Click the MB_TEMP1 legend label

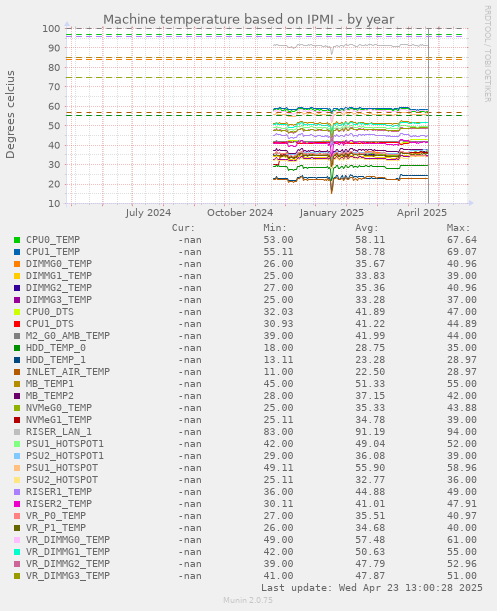tap(50, 384)
